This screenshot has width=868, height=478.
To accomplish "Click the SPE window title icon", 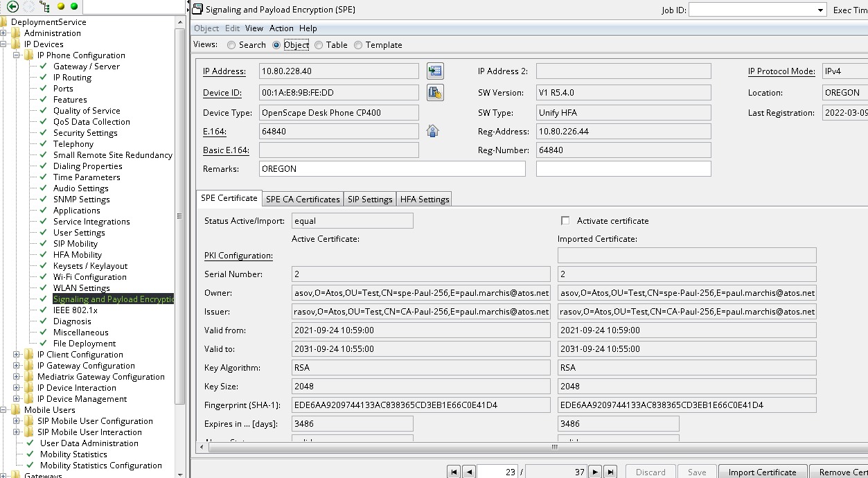I will (x=197, y=10).
